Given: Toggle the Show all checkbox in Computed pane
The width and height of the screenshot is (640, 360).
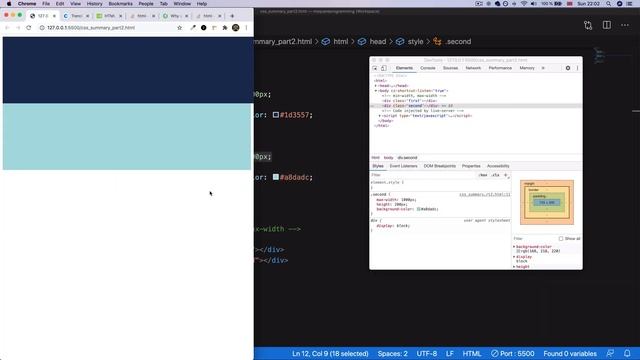Looking at the screenshot, I should (561, 238).
